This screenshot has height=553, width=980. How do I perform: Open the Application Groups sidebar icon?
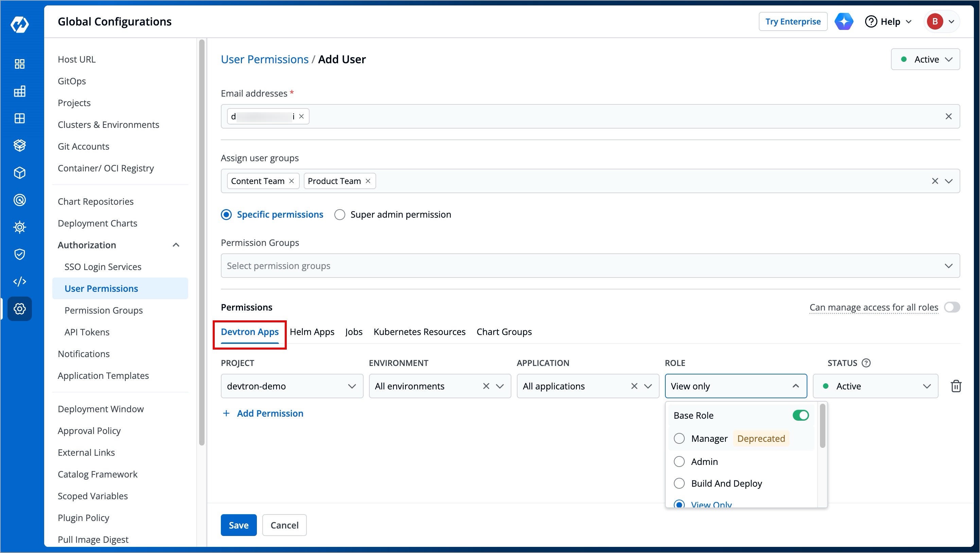point(19,118)
